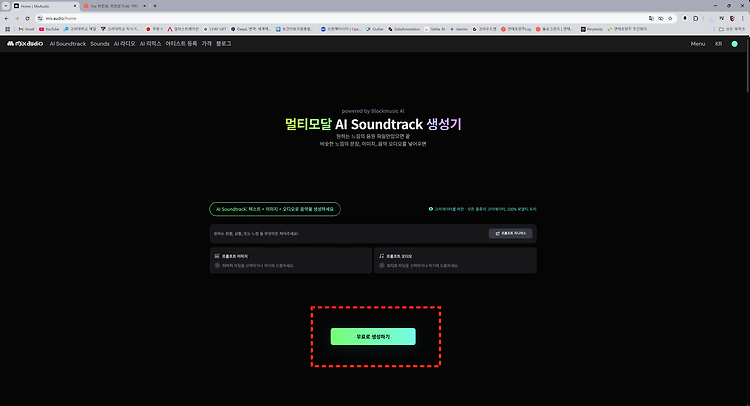
Task: Open Chrome three-dot menu
Action: [743, 18]
